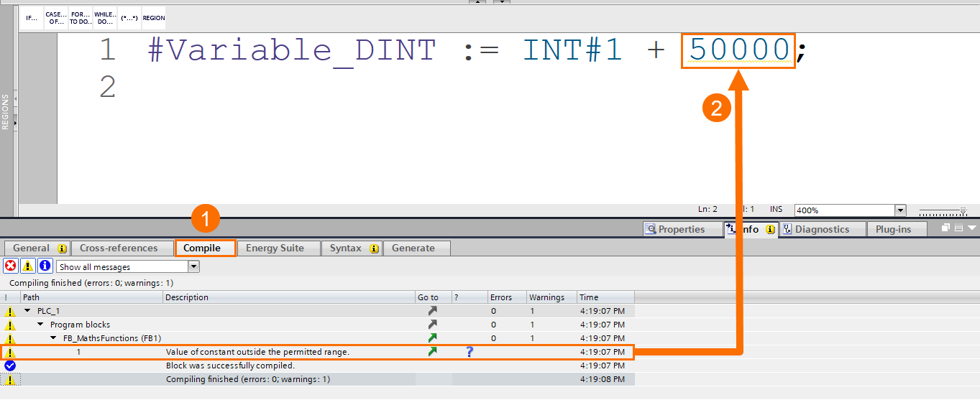Click blue check icon for successful compile
The height and width of the screenshot is (400, 980).
10,366
